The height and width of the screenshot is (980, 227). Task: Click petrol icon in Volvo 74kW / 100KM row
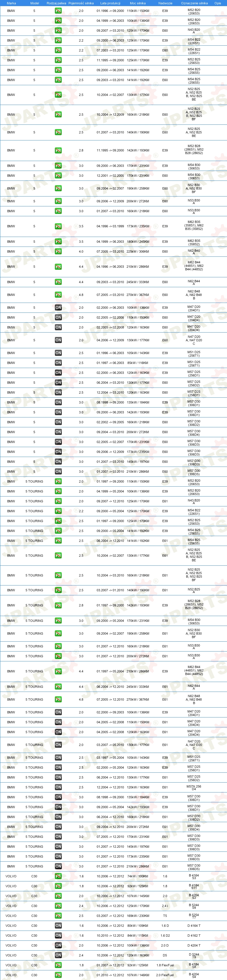click(x=58, y=876)
